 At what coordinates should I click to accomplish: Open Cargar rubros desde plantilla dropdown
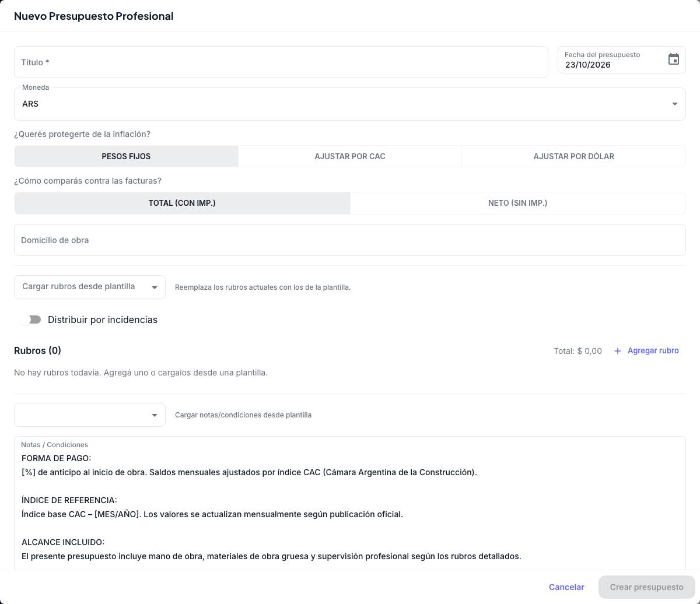(90, 287)
